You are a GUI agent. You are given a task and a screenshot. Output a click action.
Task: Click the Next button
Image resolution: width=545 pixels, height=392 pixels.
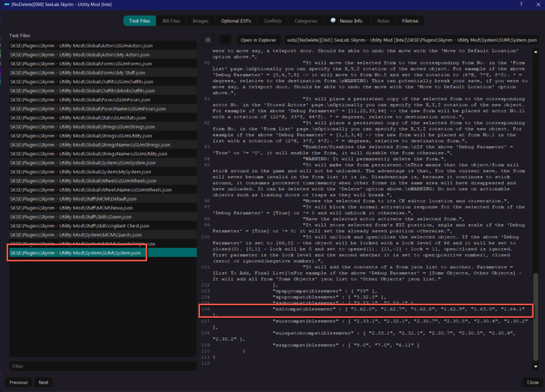click(44, 382)
